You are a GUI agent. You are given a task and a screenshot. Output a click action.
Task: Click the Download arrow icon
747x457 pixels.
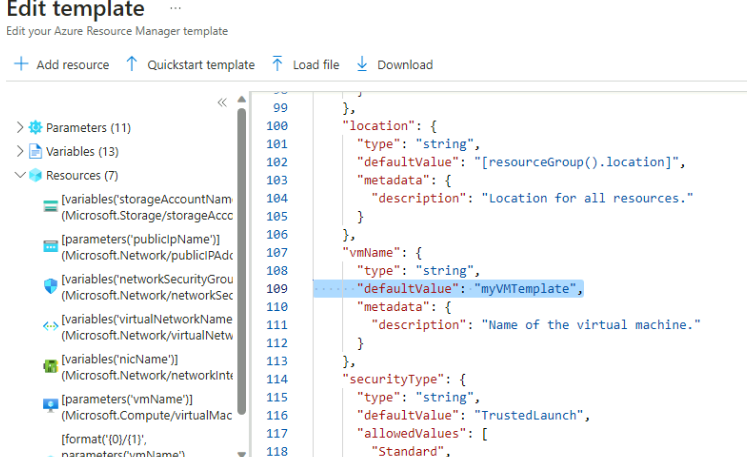pos(362,65)
